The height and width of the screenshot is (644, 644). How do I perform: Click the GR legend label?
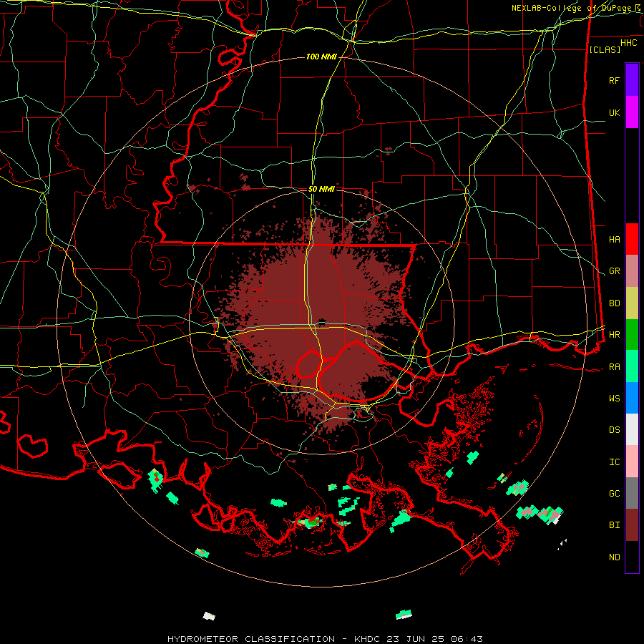(x=614, y=271)
